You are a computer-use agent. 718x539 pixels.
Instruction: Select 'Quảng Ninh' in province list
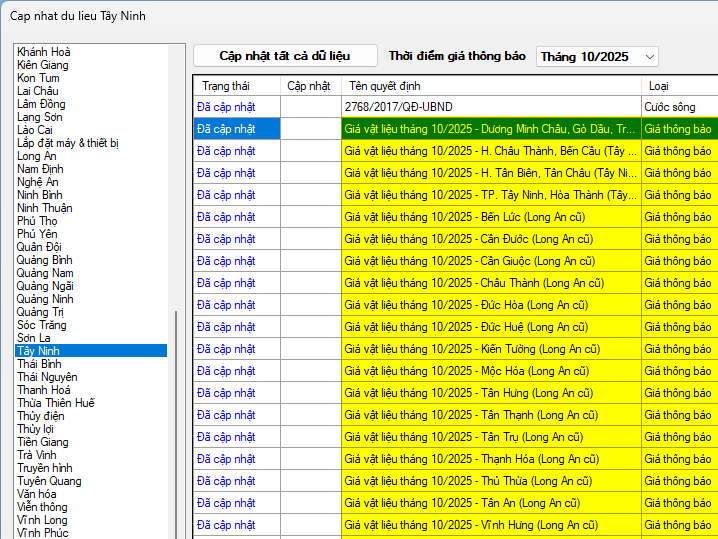45,299
